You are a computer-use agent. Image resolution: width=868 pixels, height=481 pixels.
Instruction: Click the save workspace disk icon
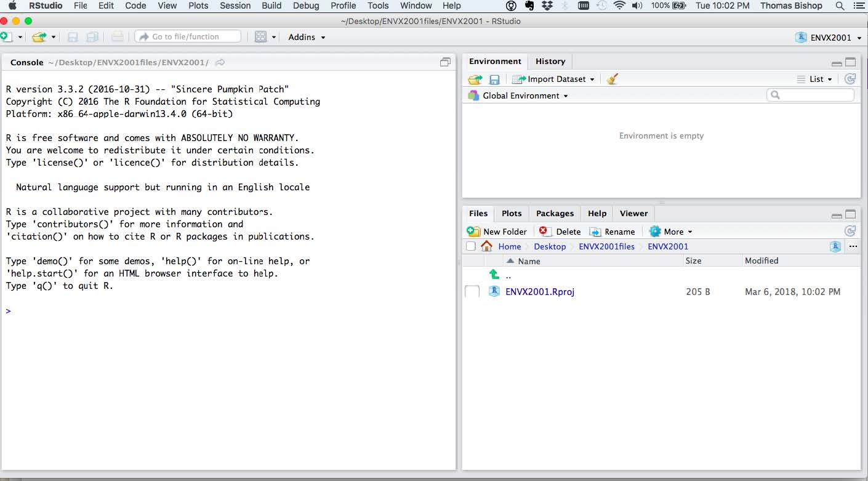pos(494,79)
